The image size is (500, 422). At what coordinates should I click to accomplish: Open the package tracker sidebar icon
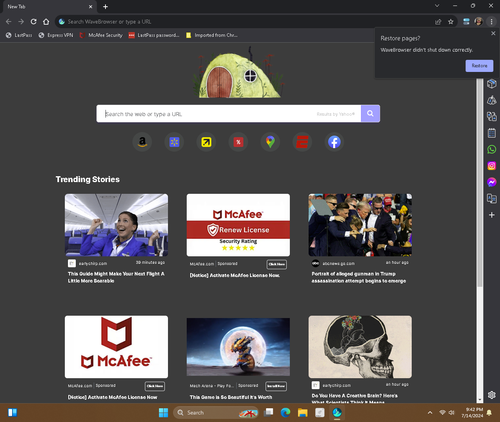pos(492,84)
